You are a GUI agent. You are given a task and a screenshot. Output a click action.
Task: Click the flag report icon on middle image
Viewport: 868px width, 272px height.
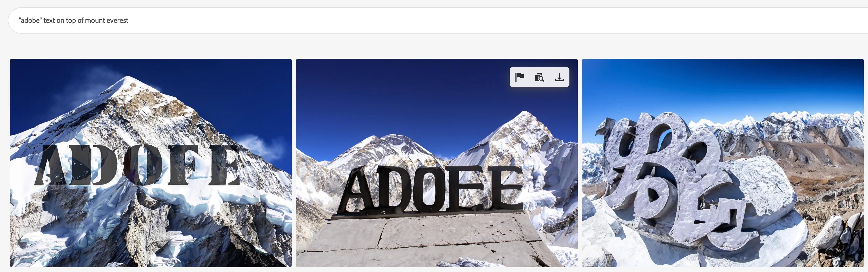(520, 77)
